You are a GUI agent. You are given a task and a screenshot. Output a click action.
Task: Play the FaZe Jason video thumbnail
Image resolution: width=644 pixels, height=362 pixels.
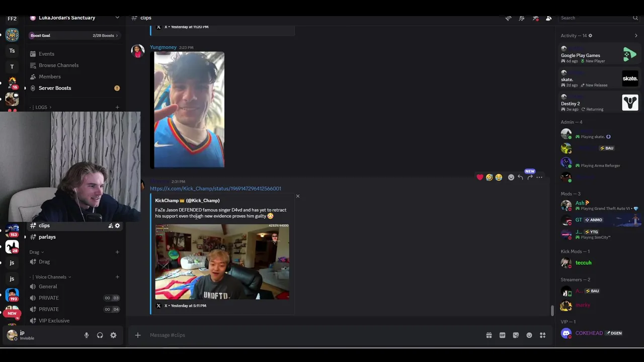222,261
